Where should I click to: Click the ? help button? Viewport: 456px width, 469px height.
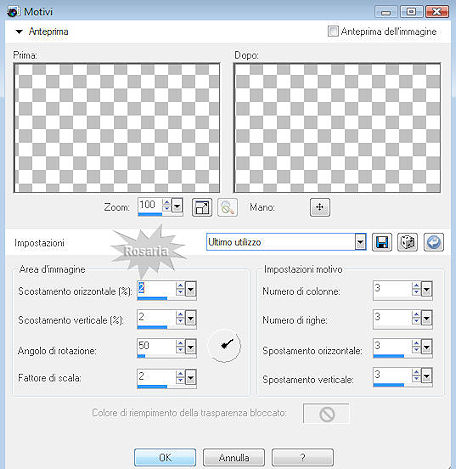(x=302, y=457)
